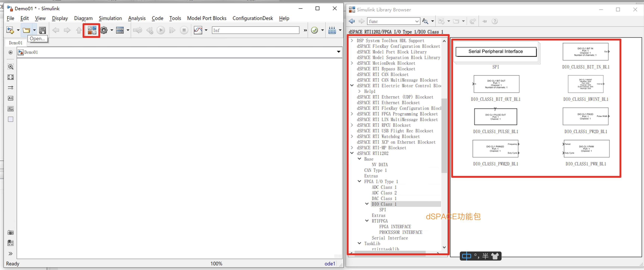Screen dimensions: 644x270
Task: Open the File menu
Action: click(10, 18)
